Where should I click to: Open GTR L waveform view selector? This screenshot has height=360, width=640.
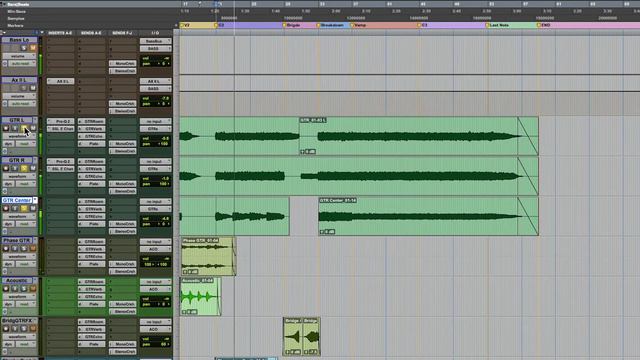point(20,136)
